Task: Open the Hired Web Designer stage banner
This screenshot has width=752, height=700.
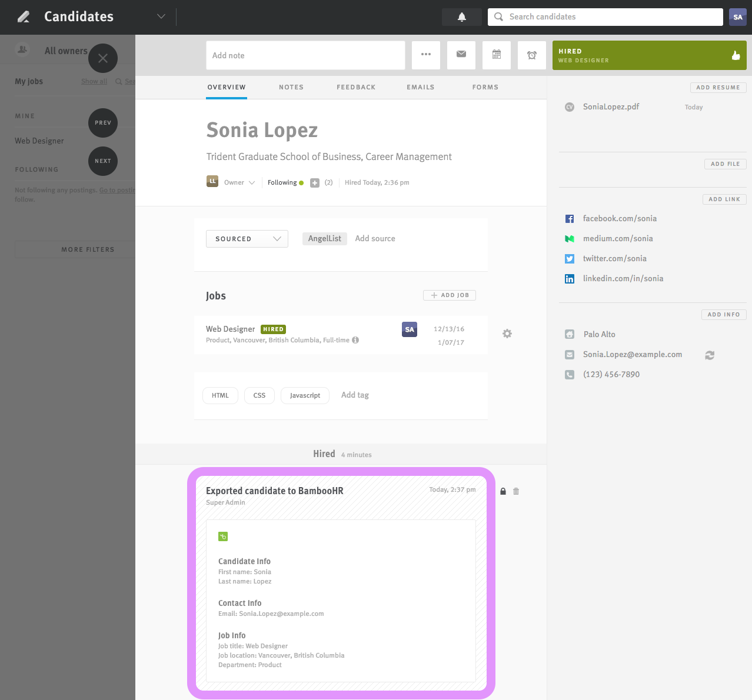Action: tap(650, 55)
